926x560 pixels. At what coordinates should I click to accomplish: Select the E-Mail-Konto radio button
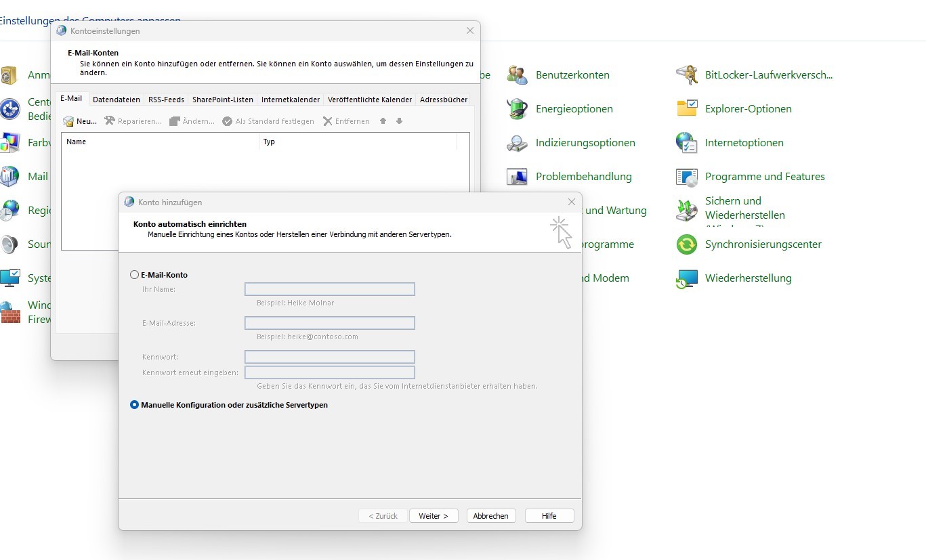click(134, 275)
